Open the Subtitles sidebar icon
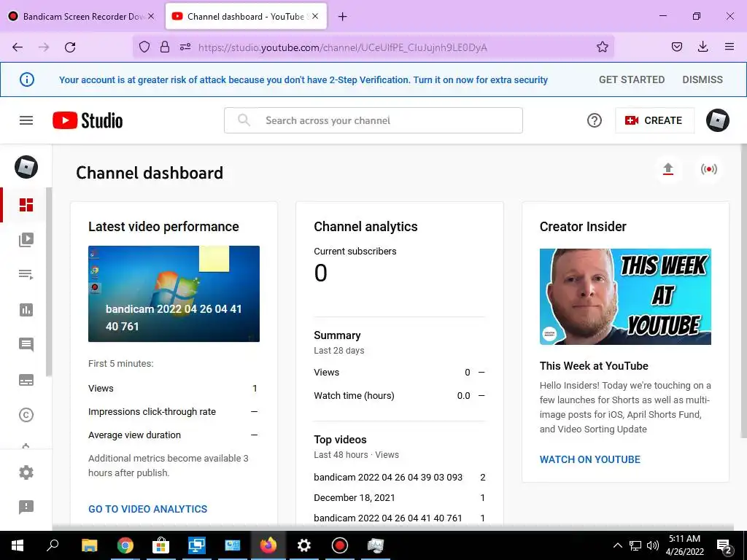747x560 pixels. pyautogui.click(x=26, y=380)
